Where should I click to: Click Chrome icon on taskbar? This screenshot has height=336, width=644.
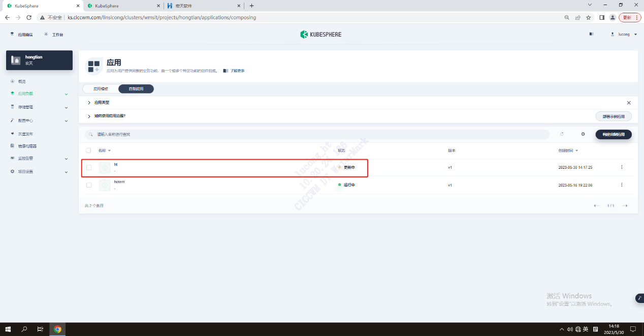point(57,329)
